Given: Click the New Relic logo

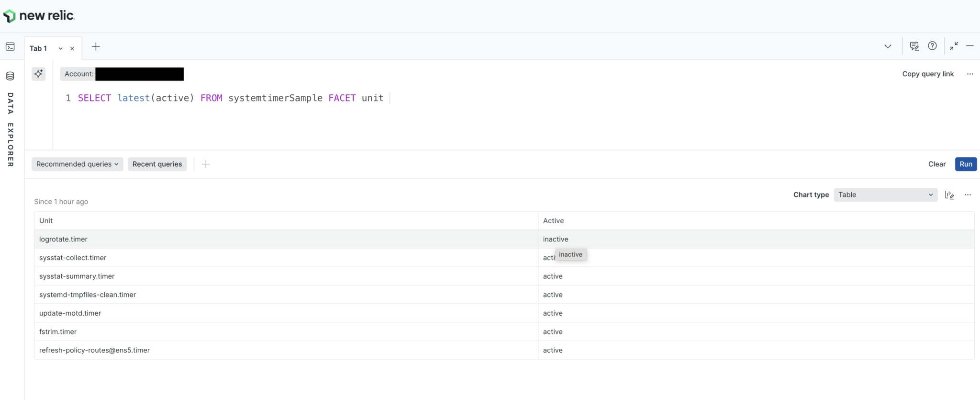Looking at the screenshot, I should pos(39,16).
